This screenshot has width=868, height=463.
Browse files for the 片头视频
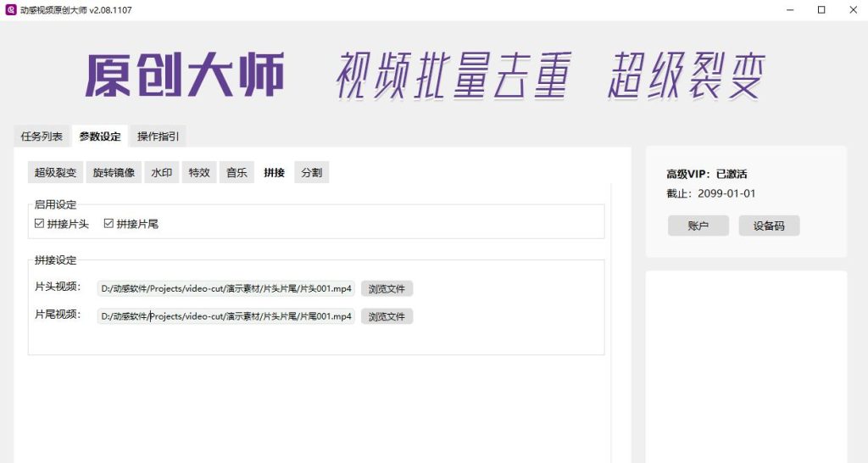(x=387, y=288)
